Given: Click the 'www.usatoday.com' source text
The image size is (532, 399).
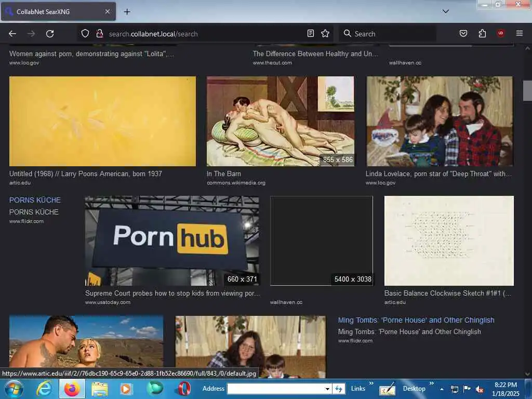Looking at the screenshot, I should click(108, 302).
